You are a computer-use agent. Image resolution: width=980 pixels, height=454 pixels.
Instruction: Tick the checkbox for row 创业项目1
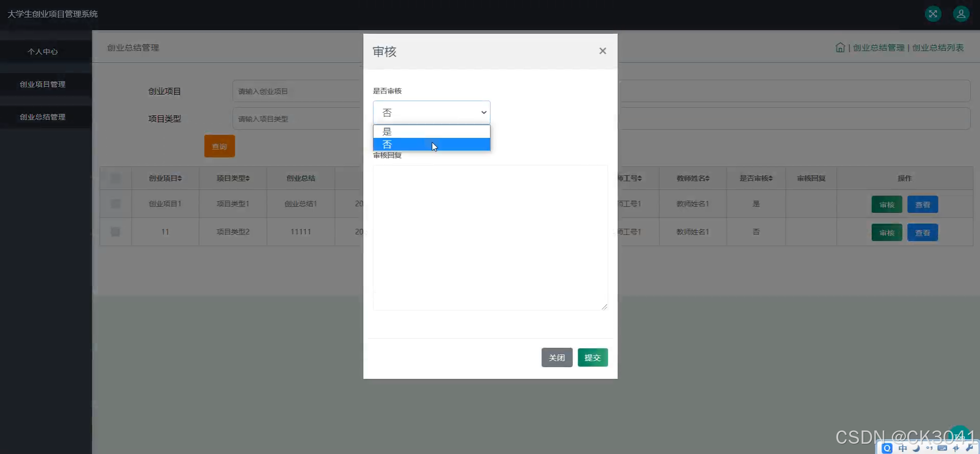click(116, 204)
